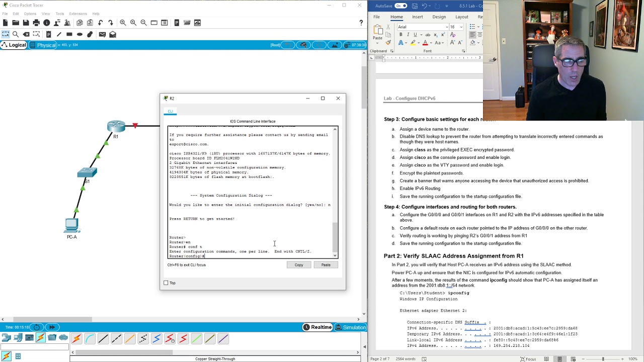Viewport: 644px width, 362px height.
Task: Open Packet Tracer help question mark
Action: 361,23
